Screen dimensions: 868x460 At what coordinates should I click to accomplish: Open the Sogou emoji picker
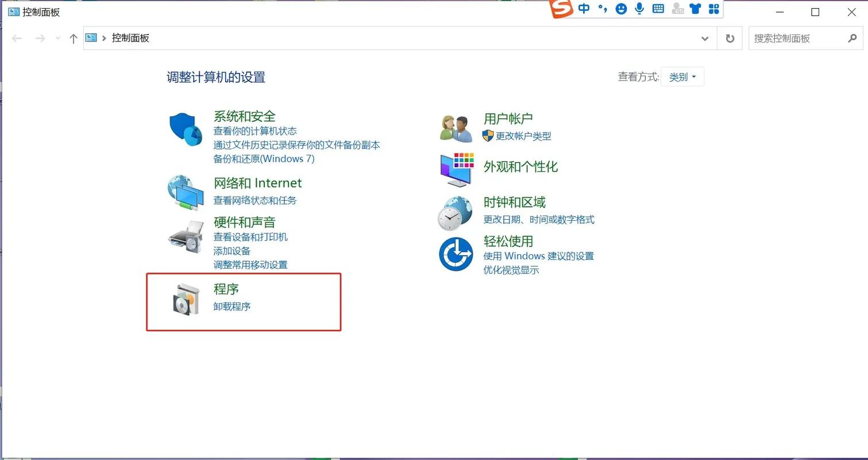(x=621, y=9)
